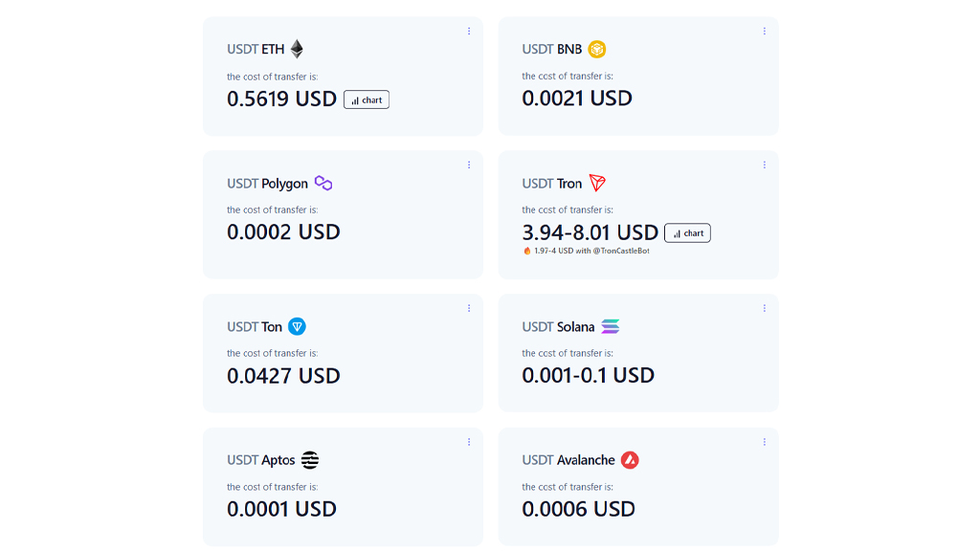Click the blue Ton logo icon
Screen dimensions: 980x551
[x=297, y=326]
